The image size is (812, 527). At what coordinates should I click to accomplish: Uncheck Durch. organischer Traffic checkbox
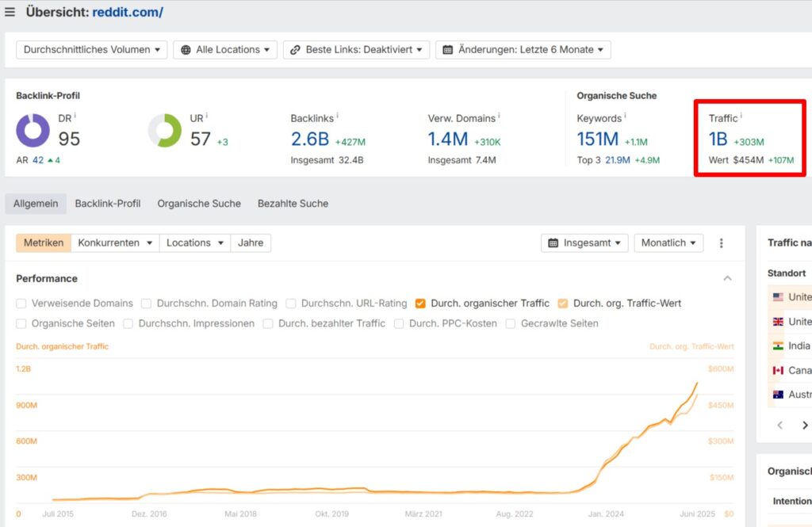pos(420,304)
